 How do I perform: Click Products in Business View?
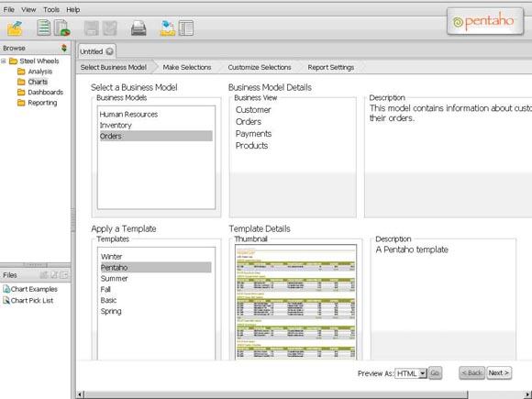(x=251, y=146)
